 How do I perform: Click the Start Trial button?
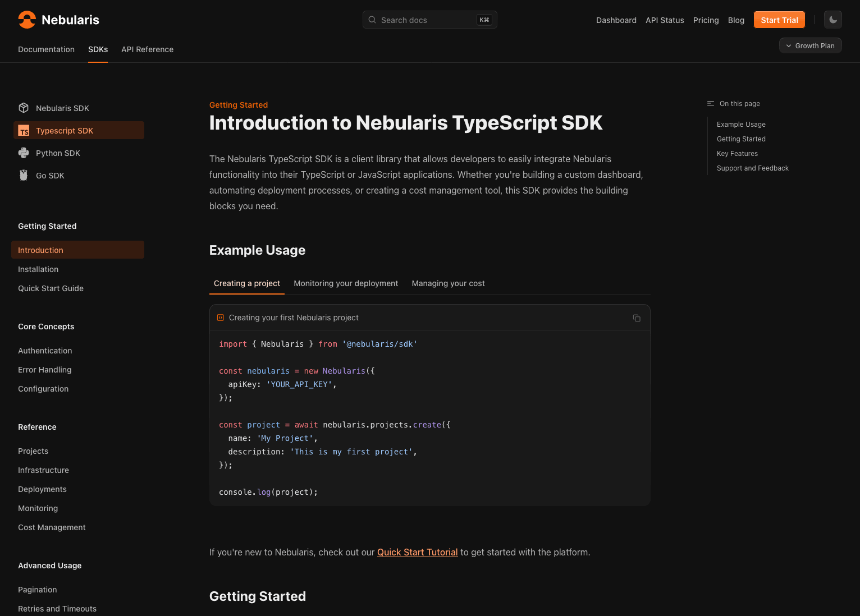[x=779, y=20]
